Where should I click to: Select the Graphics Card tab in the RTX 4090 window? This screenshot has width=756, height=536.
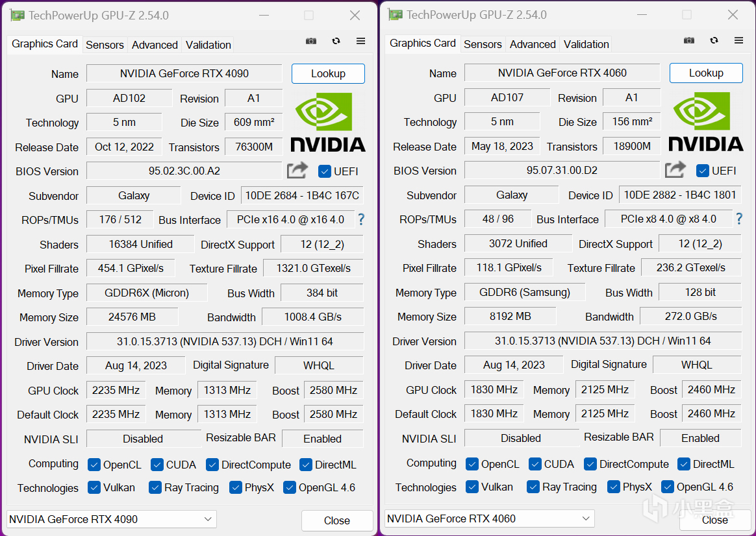point(45,44)
